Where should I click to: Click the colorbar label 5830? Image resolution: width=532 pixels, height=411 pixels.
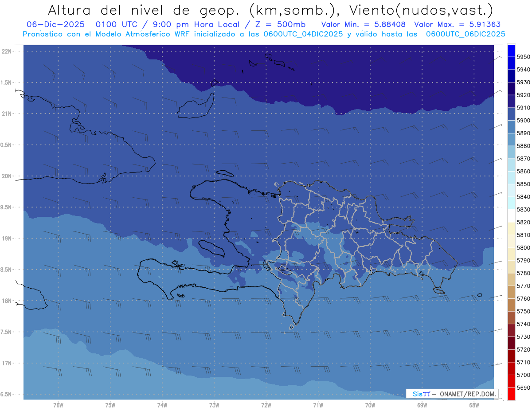(x=524, y=209)
